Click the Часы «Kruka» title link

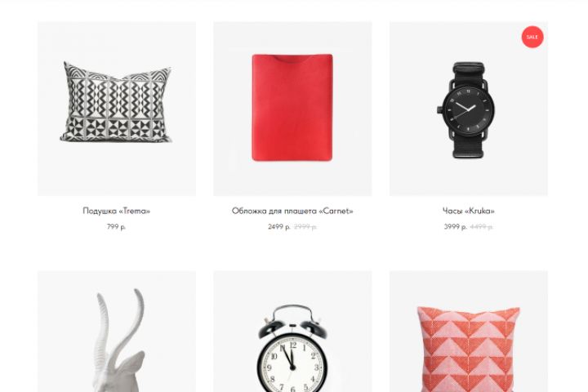coord(469,211)
